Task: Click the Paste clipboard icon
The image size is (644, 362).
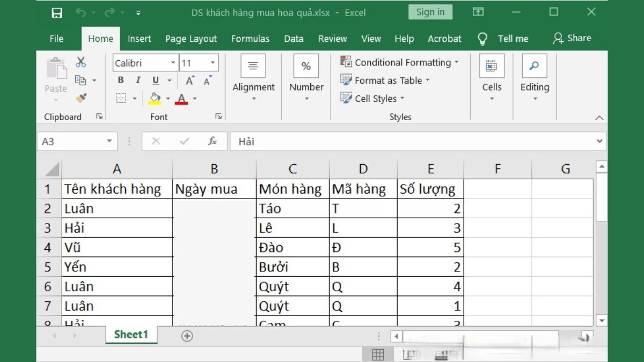Action: coord(56,69)
